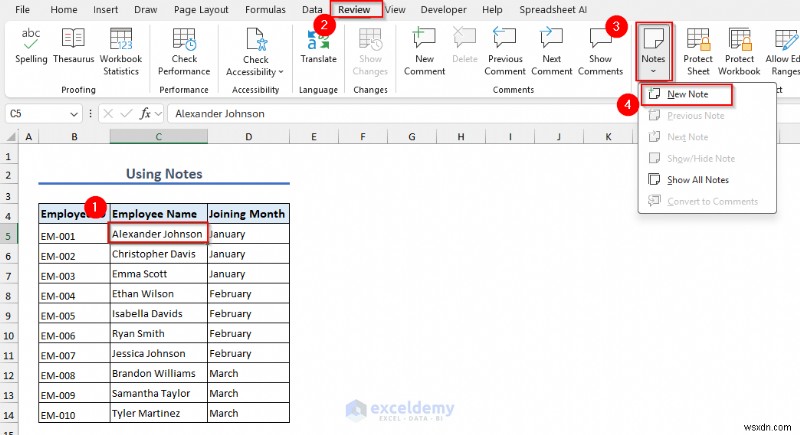800x435 pixels.
Task: Choose Show/Hide Note menu entry
Action: point(707,159)
